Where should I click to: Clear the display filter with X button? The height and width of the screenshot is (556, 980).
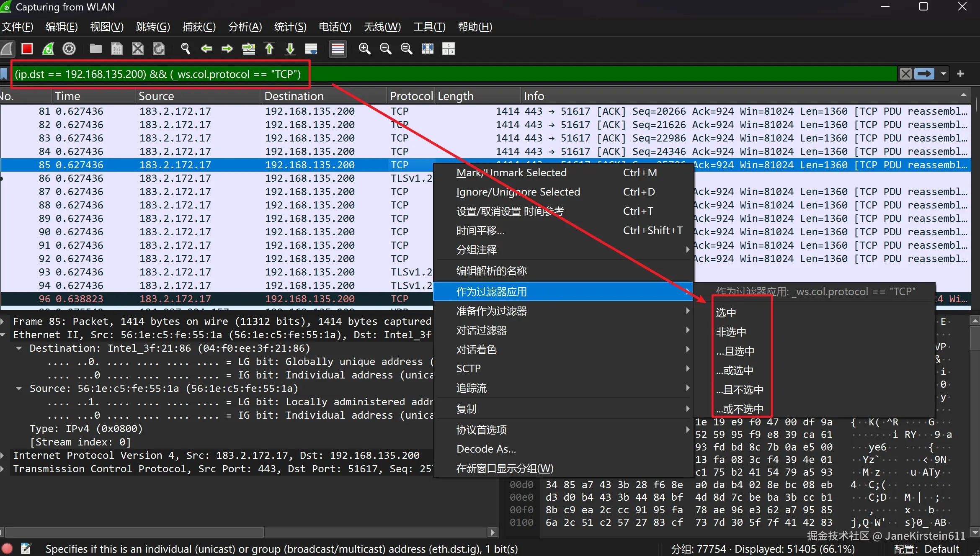[x=905, y=74]
